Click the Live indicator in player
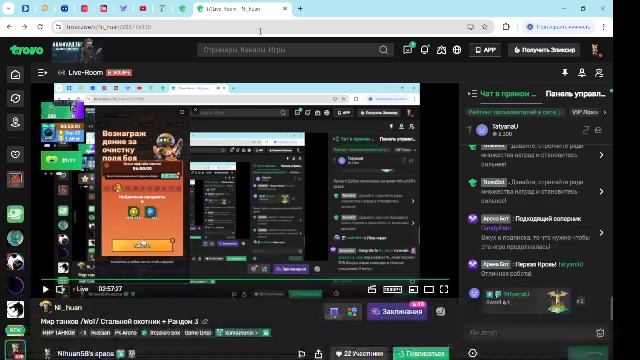 coord(80,289)
